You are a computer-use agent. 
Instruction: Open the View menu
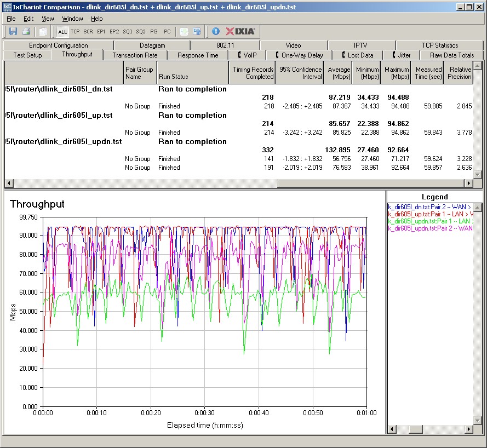(48, 19)
